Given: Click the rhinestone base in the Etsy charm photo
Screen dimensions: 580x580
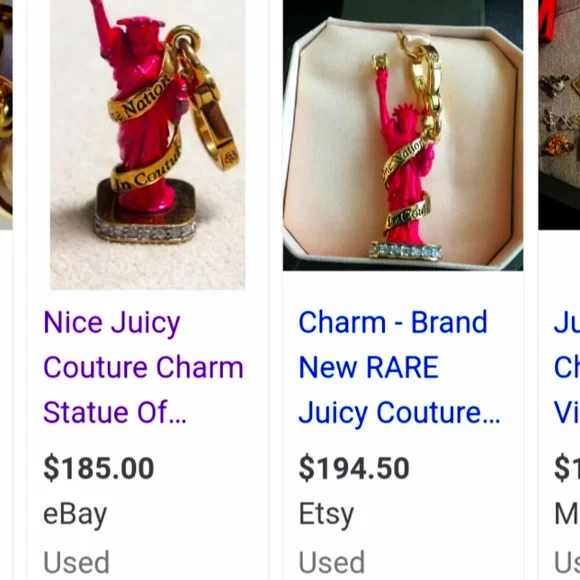Looking at the screenshot, I should (x=406, y=252).
